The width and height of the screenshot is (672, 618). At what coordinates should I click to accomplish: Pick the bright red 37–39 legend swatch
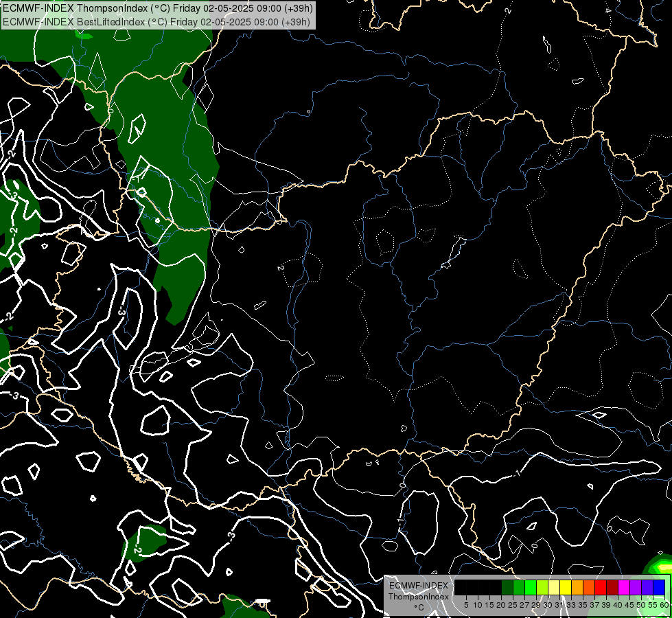(601, 588)
